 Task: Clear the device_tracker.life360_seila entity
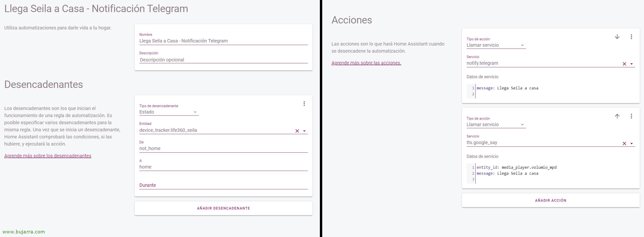point(297,131)
